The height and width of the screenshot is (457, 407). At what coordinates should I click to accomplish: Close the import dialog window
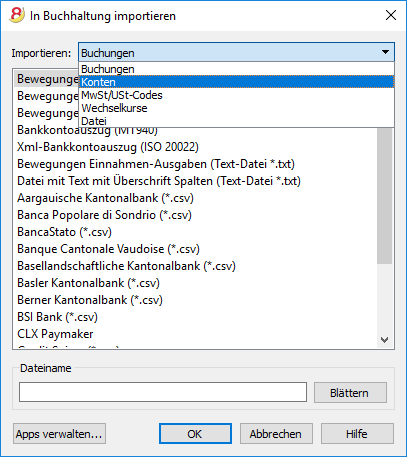coord(391,15)
